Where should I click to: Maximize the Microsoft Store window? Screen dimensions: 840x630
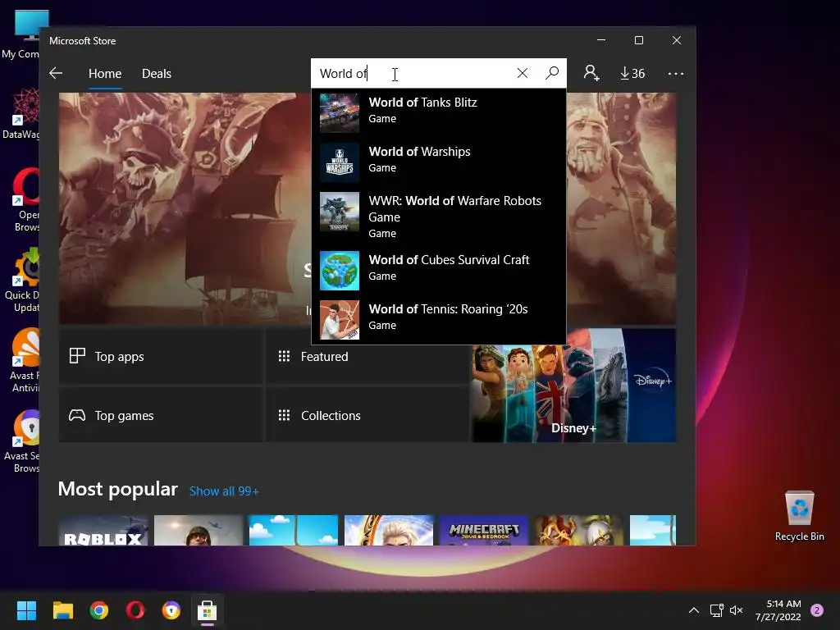[x=638, y=40]
